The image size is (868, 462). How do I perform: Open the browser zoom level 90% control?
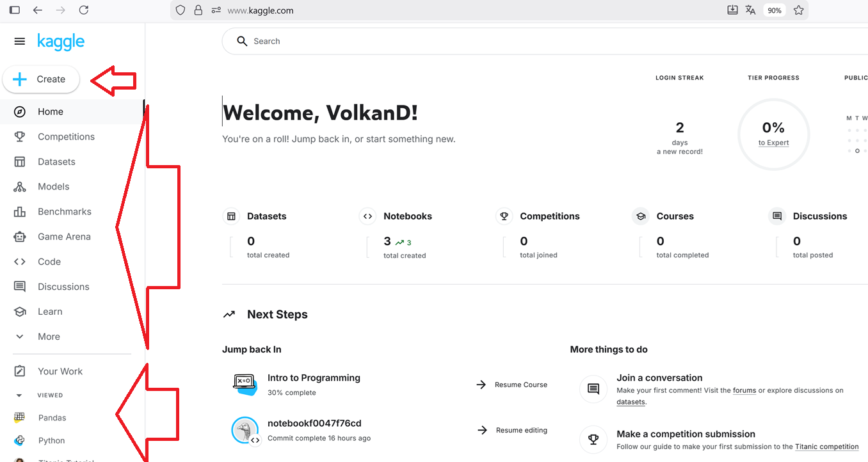tap(775, 10)
